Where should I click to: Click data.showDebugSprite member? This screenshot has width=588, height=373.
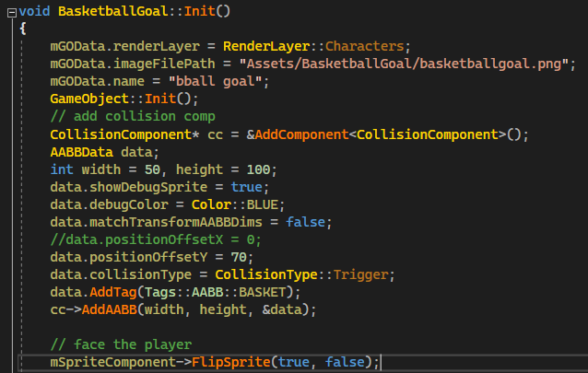pos(129,187)
